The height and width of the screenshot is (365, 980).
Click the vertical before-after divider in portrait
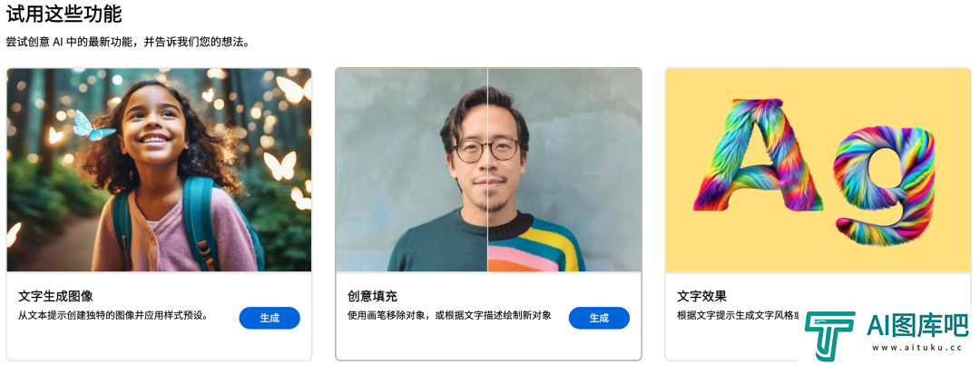(x=488, y=170)
